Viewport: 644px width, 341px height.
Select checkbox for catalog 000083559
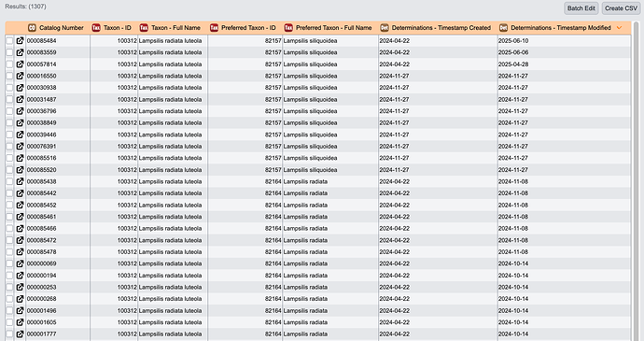(9, 52)
